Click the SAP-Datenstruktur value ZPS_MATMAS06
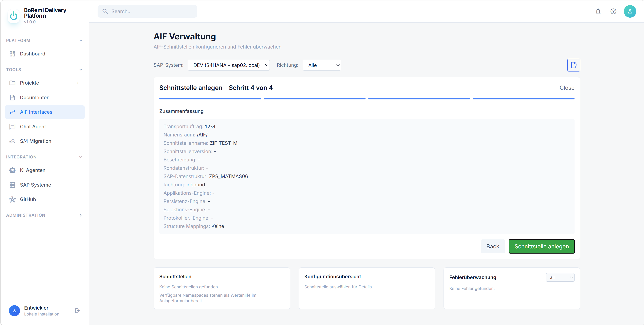Screen dimensions: 644x325 coord(229,176)
